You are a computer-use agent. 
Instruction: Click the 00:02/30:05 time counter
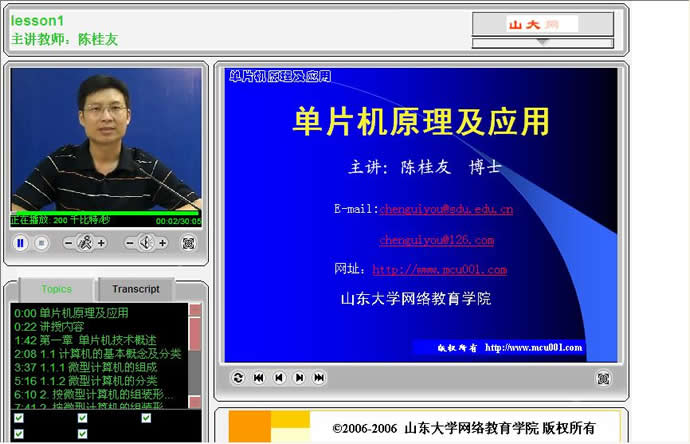pos(178,221)
